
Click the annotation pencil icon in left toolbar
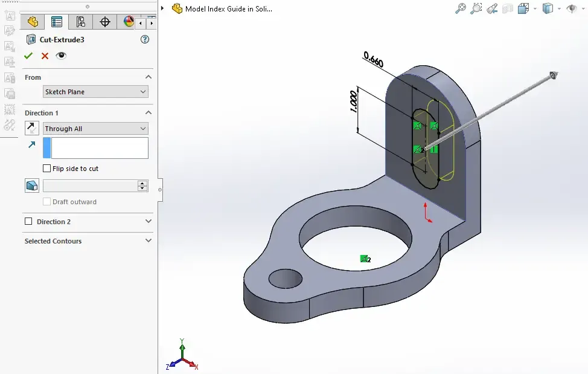click(x=10, y=31)
